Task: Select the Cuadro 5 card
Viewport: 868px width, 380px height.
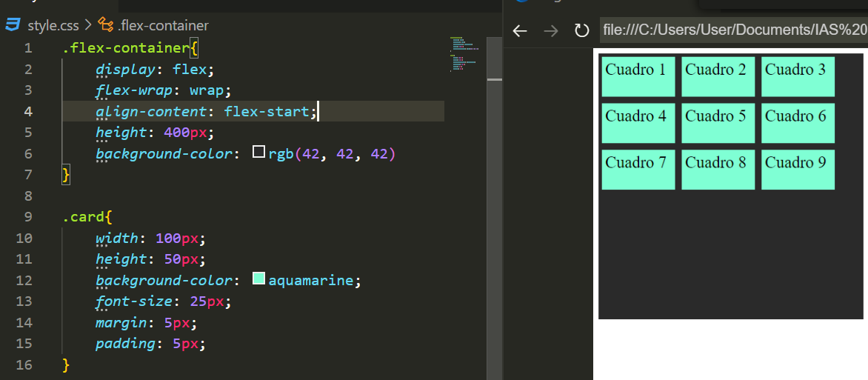Action: [718, 123]
